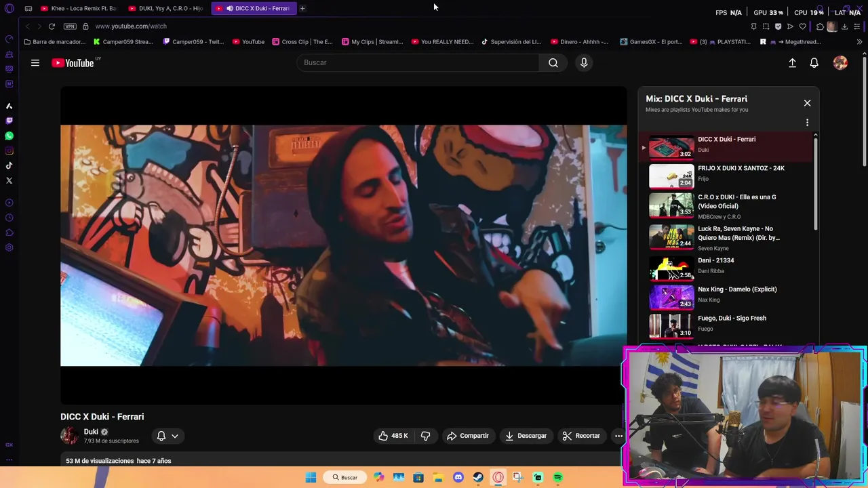Open Camper059 Stream bookmark

click(123, 41)
